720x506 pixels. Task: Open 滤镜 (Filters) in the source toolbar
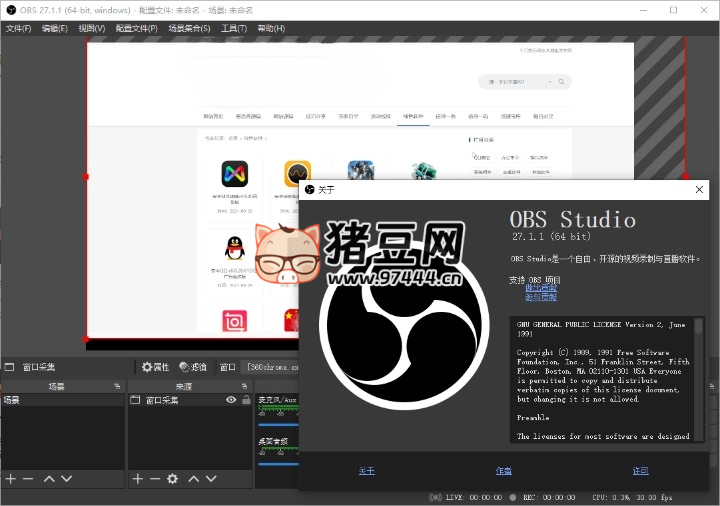[193, 367]
